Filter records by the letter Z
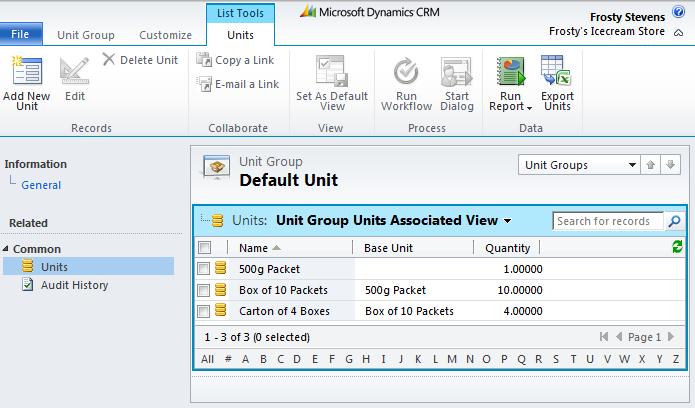695x408 pixels. (x=675, y=359)
